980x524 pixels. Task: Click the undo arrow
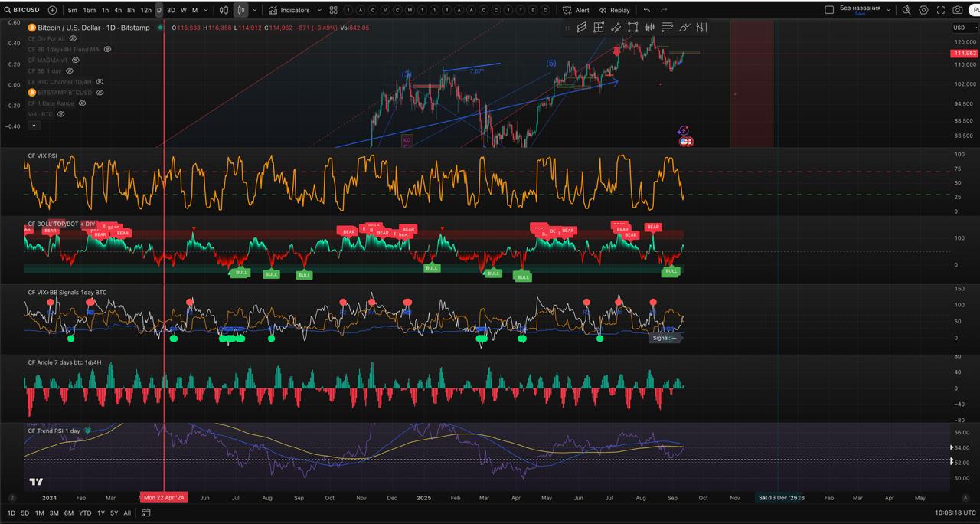(647, 10)
